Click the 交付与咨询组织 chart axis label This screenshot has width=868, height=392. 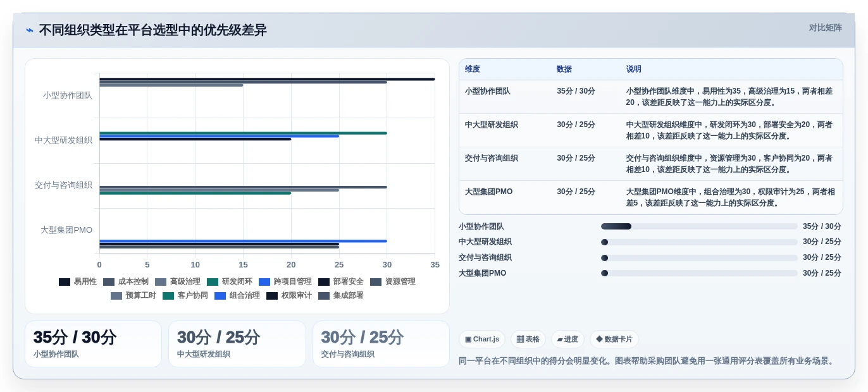pyautogui.click(x=63, y=185)
